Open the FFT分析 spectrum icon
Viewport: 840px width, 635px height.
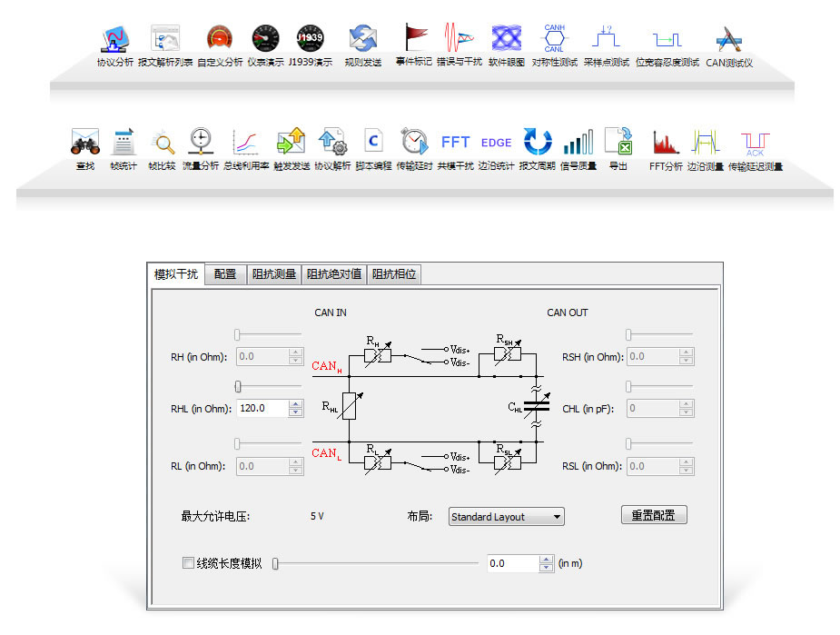(x=666, y=142)
